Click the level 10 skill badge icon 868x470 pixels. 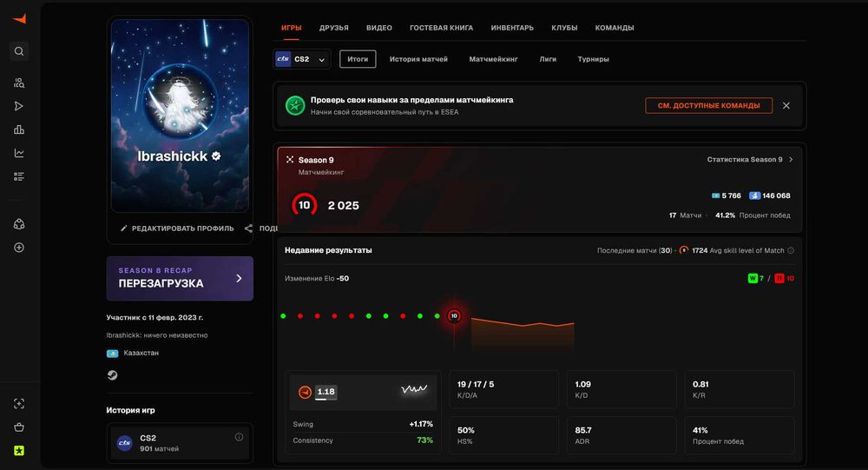pyautogui.click(x=305, y=205)
